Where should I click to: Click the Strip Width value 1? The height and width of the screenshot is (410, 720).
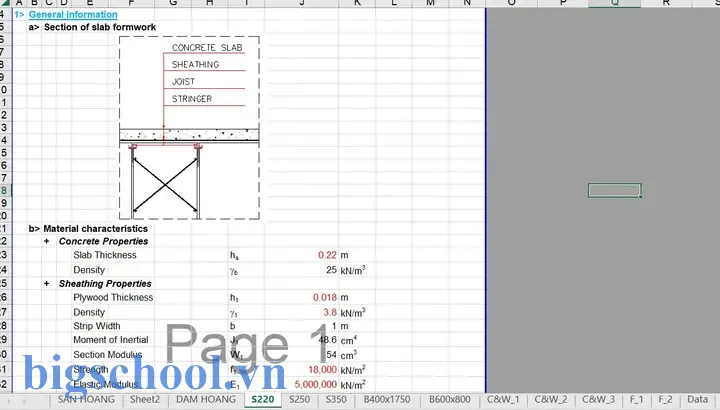click(334, 326)
